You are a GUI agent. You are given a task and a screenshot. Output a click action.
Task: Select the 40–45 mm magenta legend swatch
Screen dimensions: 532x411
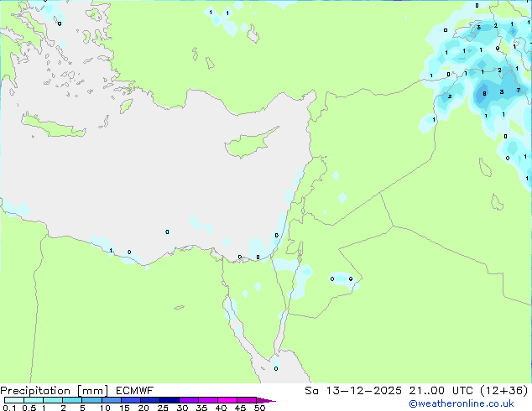coord(227,400)
